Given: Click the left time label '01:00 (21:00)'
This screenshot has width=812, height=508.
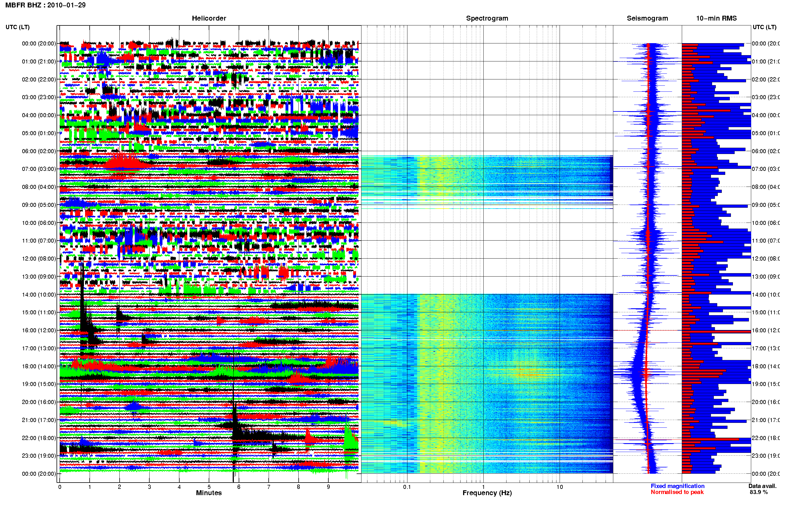Looking at the screenshot, I should (x=39, y=61).
